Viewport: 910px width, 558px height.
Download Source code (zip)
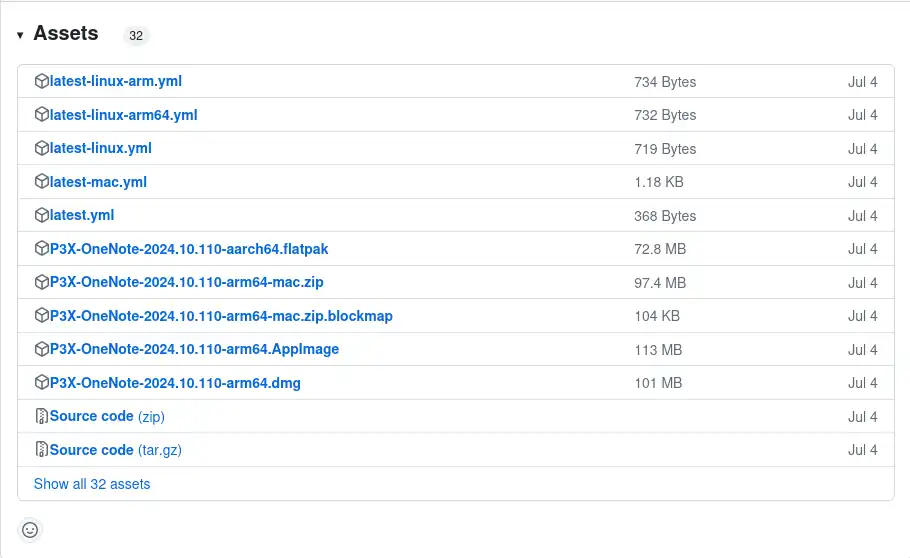point(107,416)
